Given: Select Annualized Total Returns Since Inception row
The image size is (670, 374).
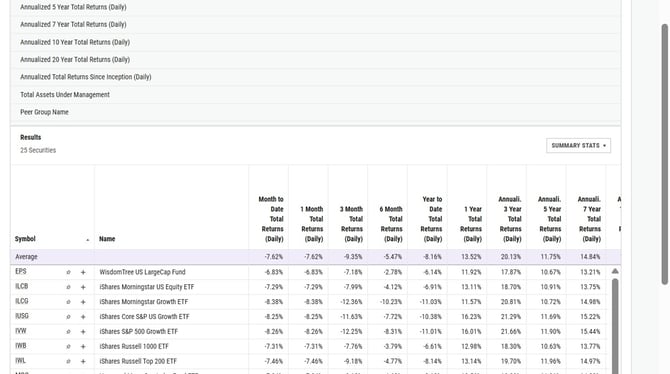Looking at the screenshot, I should 315,77.
